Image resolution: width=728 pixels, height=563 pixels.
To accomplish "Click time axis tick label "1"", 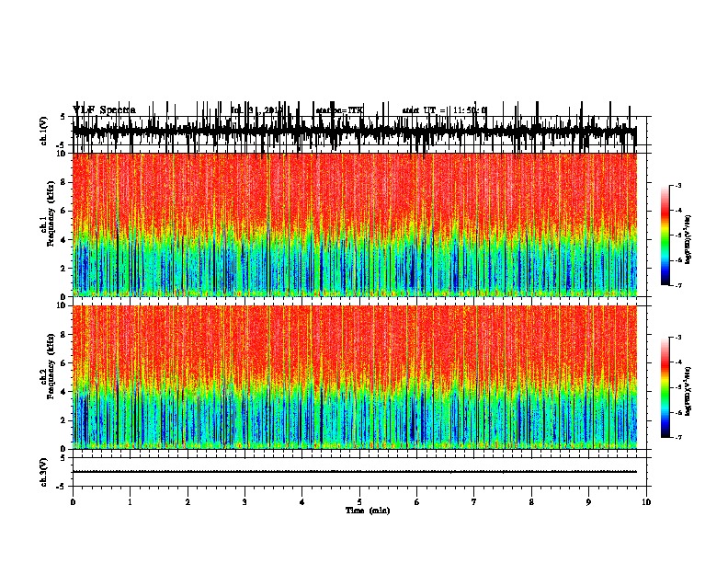I will (x=130, y=501).
